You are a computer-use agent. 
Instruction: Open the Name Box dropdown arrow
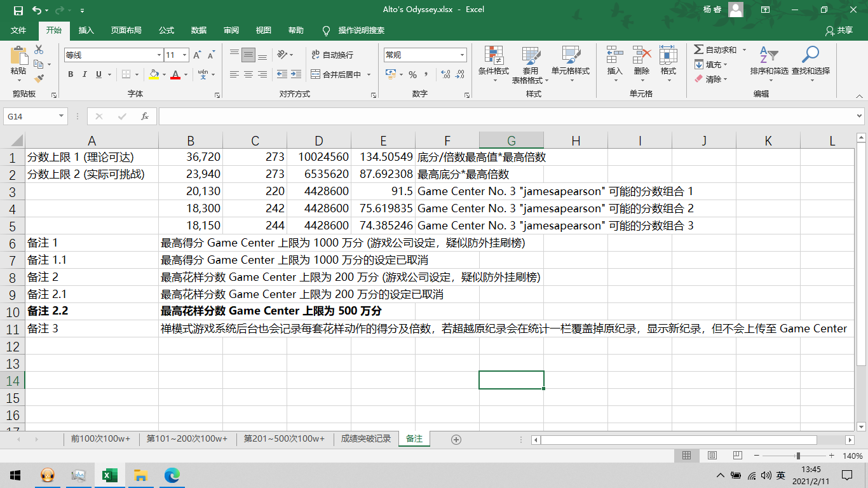pos(62,116)
